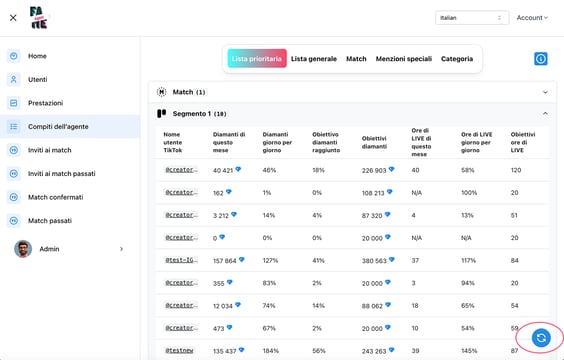Click the Prestazioni chart icon
The width and height of the screenshot is (564, 360).
click(14, 103)
